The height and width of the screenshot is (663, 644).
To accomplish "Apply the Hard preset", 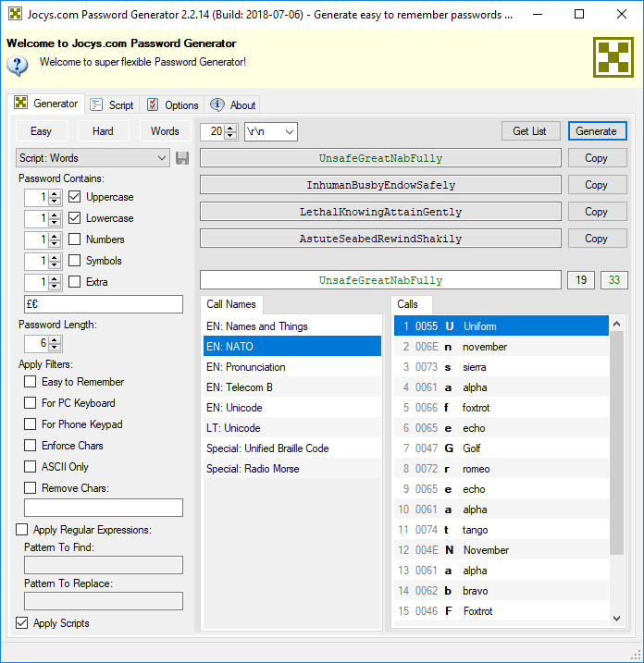I will click(103, 131).
